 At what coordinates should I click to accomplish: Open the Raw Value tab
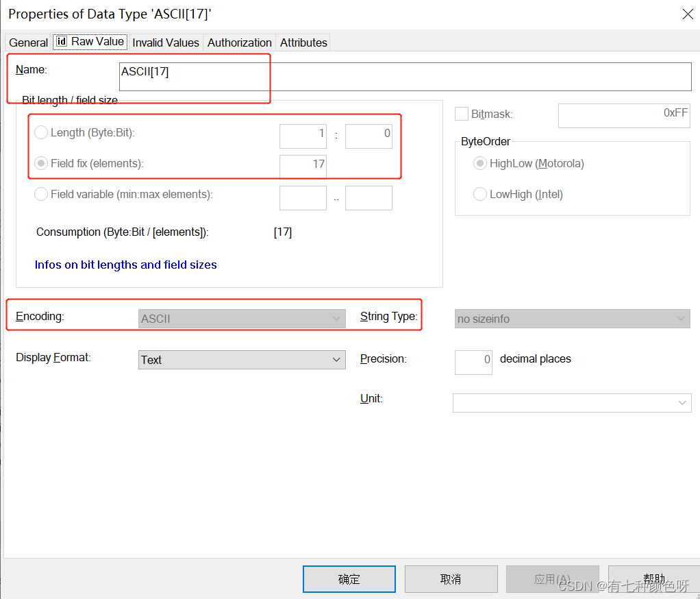tap(90, 42)
